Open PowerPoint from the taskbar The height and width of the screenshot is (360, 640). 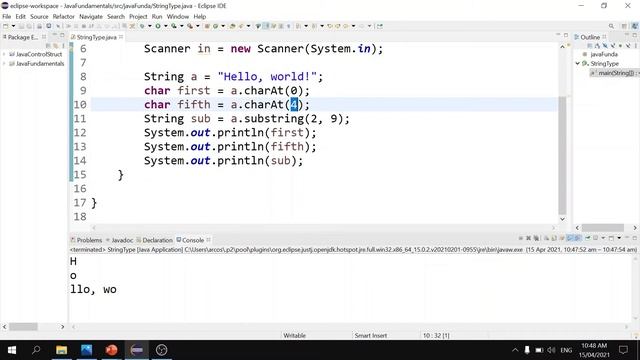point(111,350)
